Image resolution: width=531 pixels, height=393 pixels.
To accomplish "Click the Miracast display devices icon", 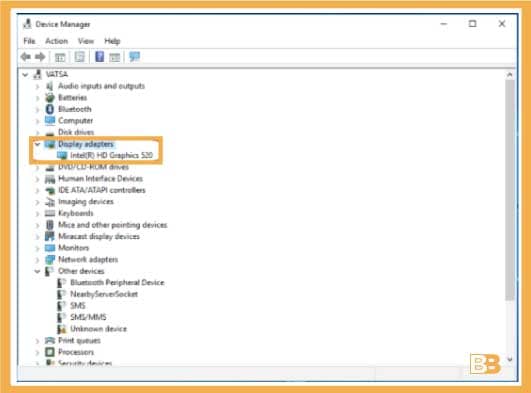I will click(50, 236).
